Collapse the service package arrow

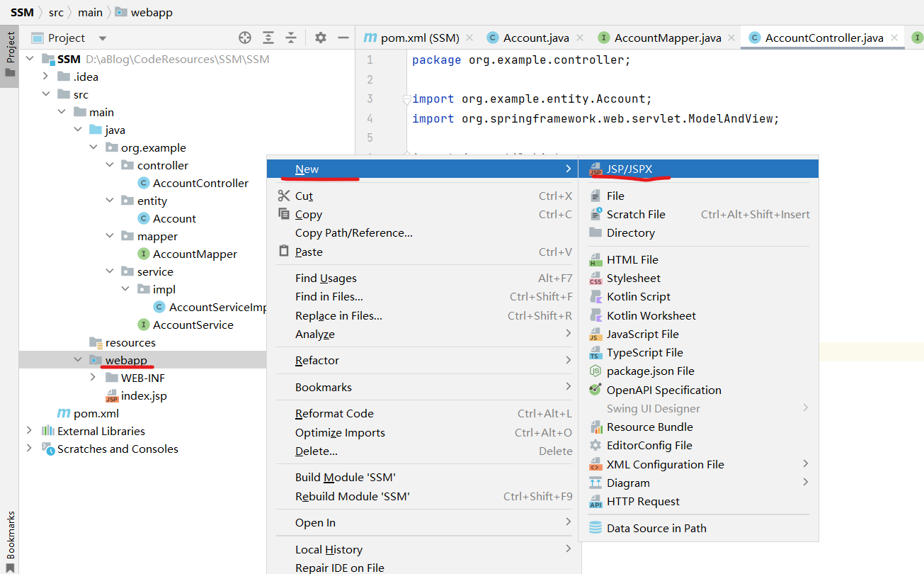point(110,271)
